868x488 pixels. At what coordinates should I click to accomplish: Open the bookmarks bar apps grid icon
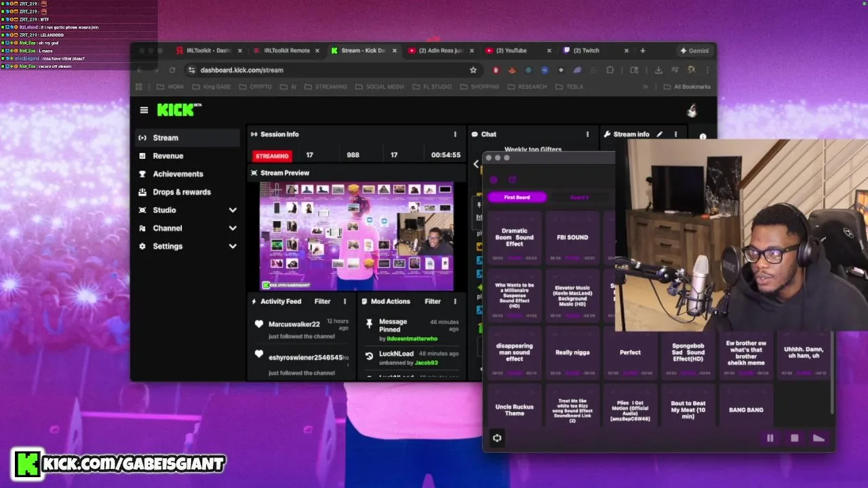click(x=139, y=87)
